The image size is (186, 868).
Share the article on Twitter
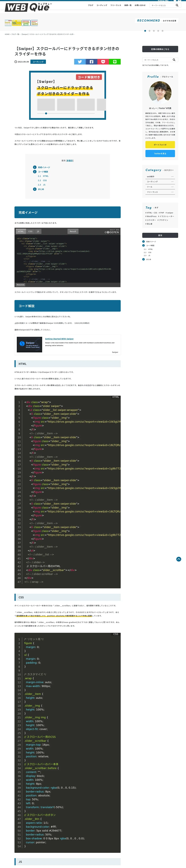tap(80, 62)
